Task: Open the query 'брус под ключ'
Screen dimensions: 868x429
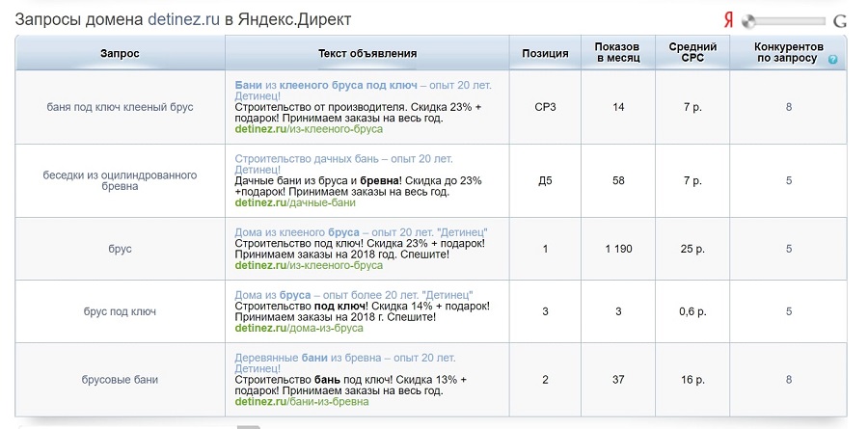Action: 121,311
